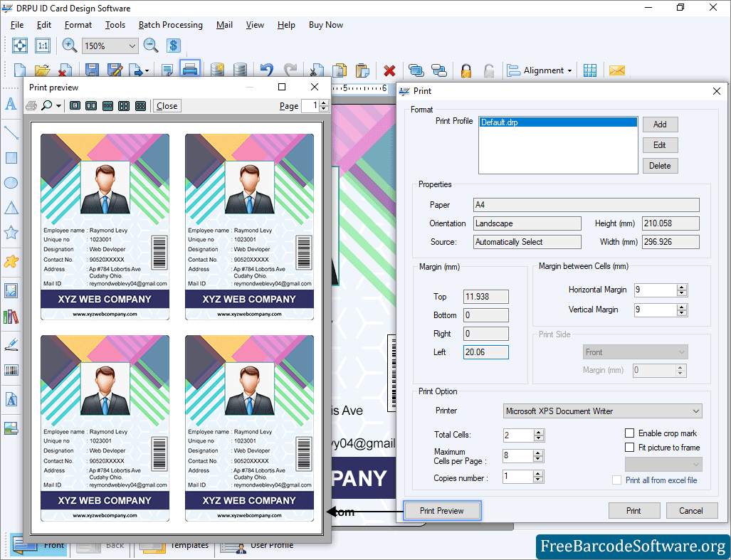Select the Triangle shape tool
Screen dimensions: 731x560
(11, 208)
